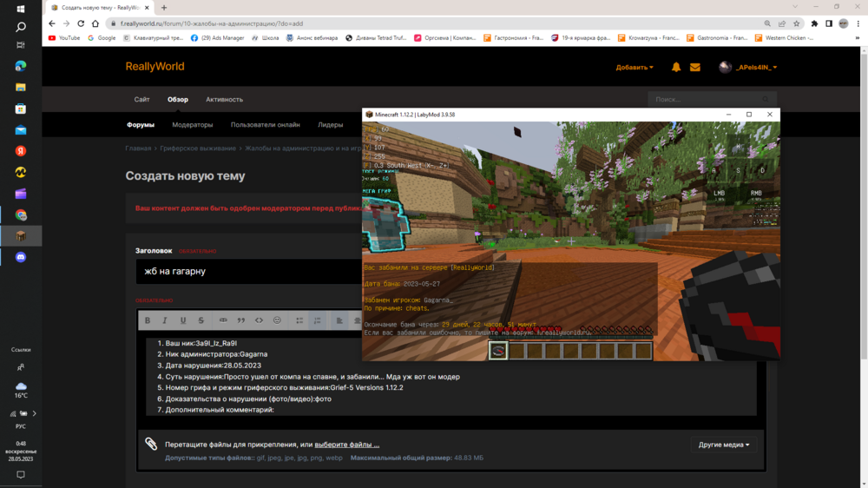Screen dimensions: 868x488
Task: Insert a link via editor toolbar
Action: tap(223, 320)
